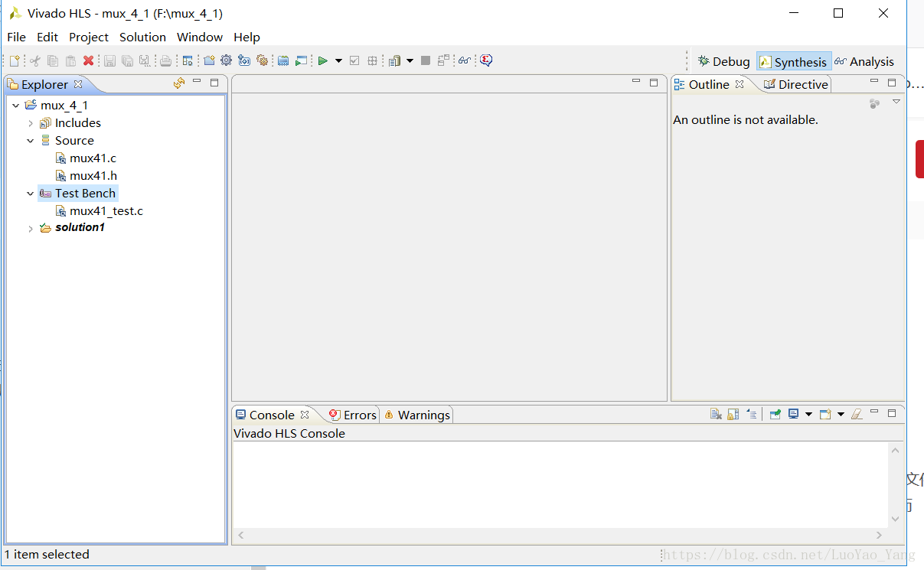Screen dimensions: 924x570
Task: Maximize the Outline panel
Action: click(x=892, y=82)
